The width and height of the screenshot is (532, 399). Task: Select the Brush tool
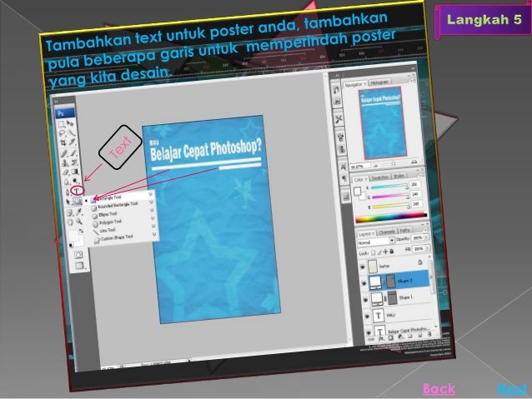coord(73,153)
